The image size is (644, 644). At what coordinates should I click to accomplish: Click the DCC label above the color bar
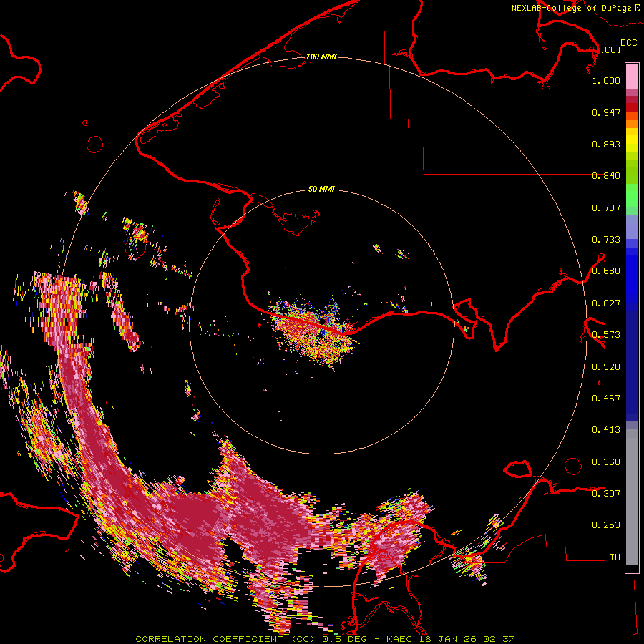[628, 43]
